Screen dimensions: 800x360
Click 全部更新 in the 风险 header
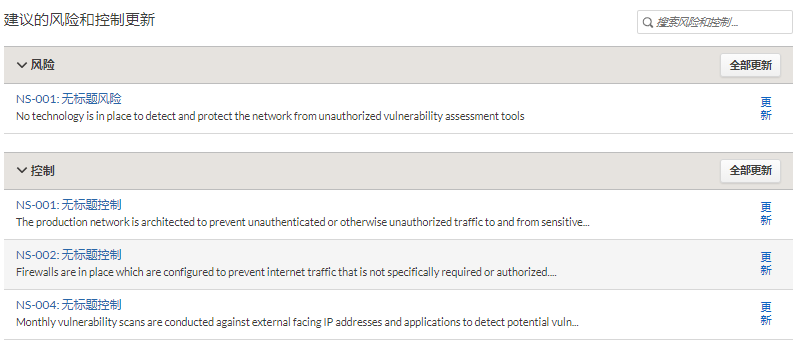pos(750,65)
